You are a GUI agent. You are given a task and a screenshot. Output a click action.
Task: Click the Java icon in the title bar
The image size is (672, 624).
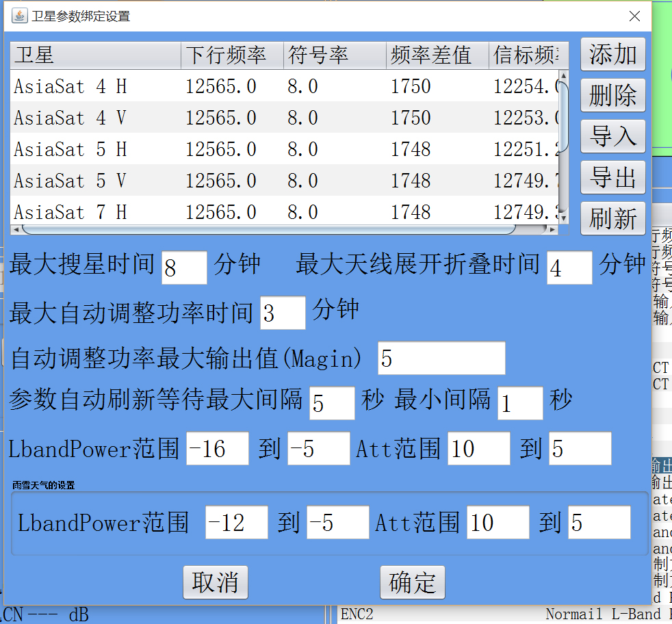[x=20, y=16]
